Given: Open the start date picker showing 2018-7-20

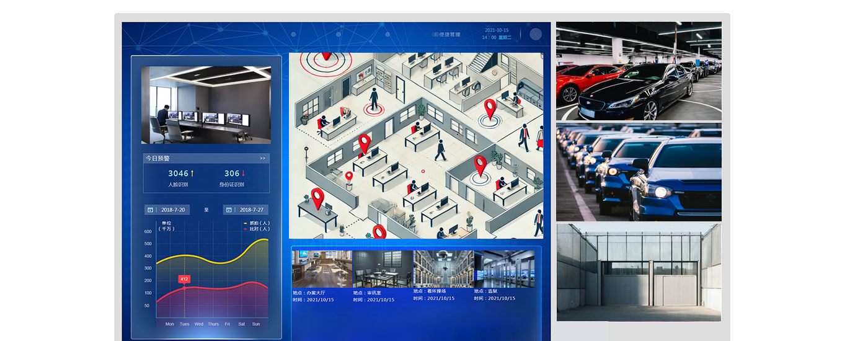Looking at the screenshot, I should (172, 210).
